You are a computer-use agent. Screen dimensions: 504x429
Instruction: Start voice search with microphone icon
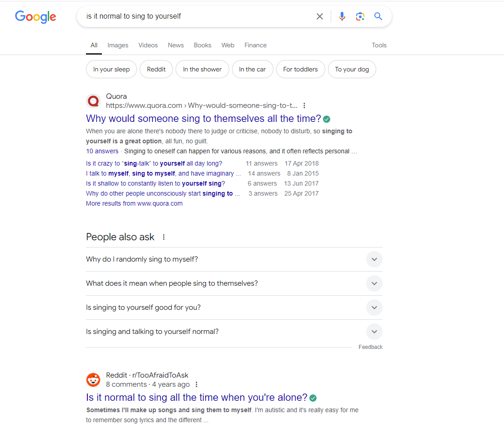click(342, 16)
